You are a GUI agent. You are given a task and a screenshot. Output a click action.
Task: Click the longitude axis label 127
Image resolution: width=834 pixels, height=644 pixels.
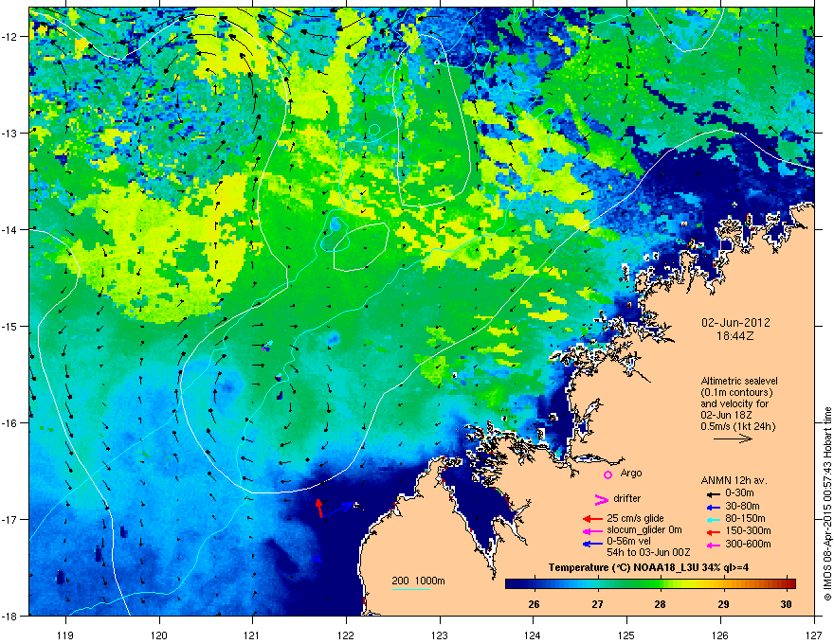point(814,635)
